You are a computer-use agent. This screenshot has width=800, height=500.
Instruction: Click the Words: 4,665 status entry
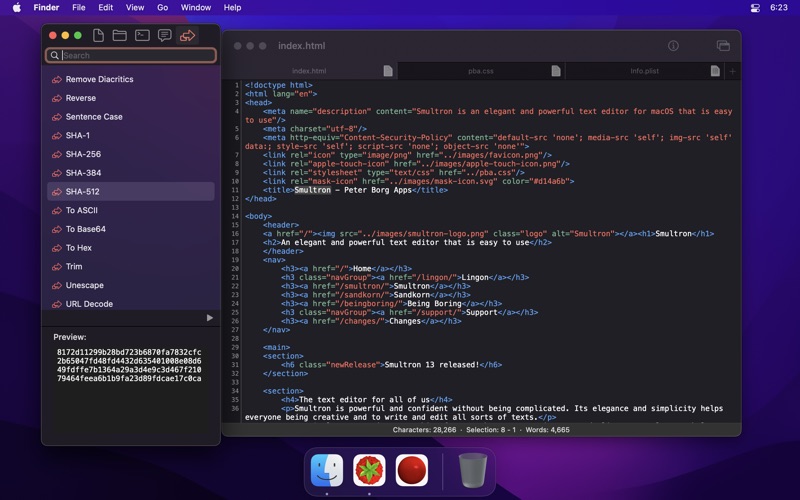coord(547,430)
